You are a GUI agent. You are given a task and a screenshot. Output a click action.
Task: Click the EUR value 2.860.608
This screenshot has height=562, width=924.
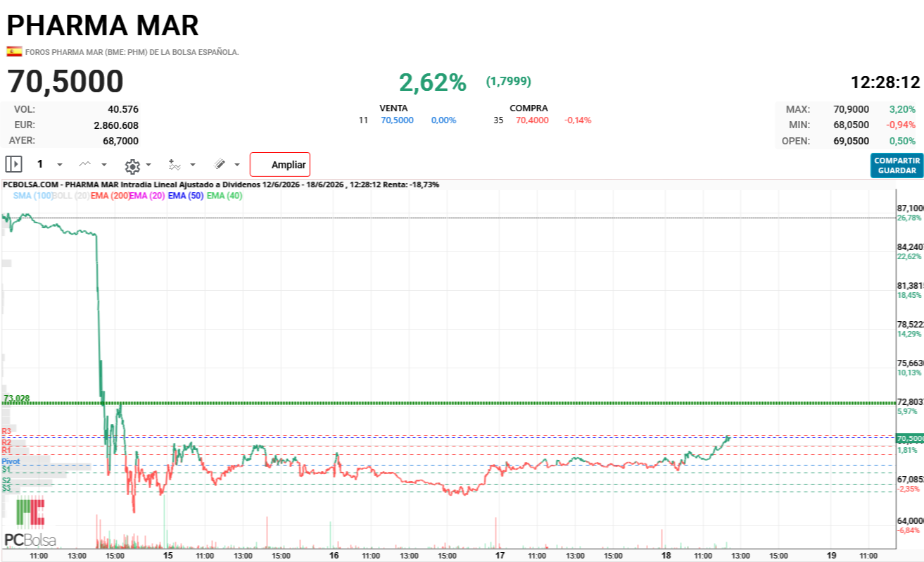coord(116,125)
